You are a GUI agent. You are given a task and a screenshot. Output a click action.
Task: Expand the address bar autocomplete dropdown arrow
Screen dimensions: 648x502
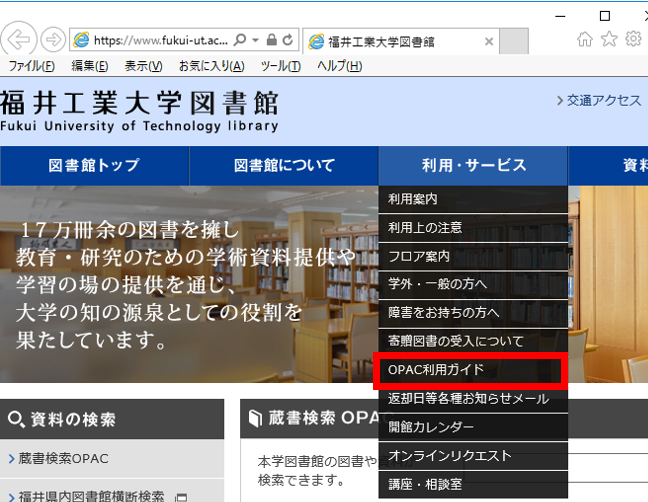[x=255, y=41]
